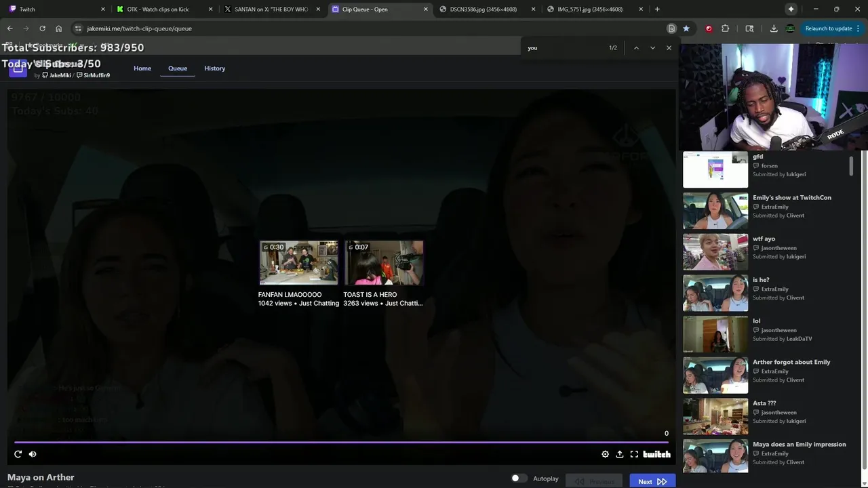Open the Home page of Clip Queue
868x488 pixels.
(142, 68)
